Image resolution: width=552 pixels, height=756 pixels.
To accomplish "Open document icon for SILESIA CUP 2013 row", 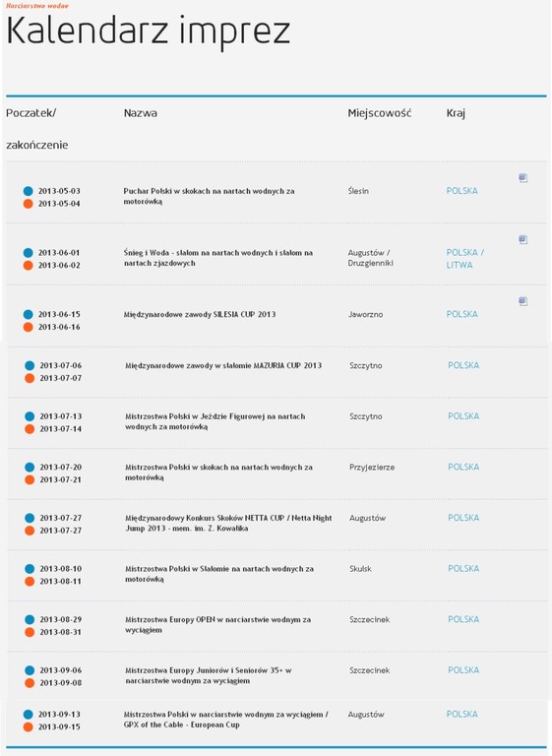I will 523,301.
